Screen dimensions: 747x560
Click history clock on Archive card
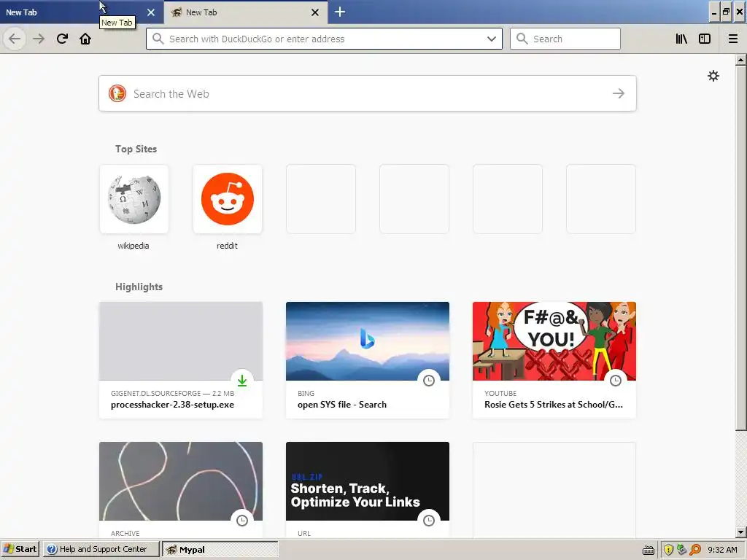242,521
